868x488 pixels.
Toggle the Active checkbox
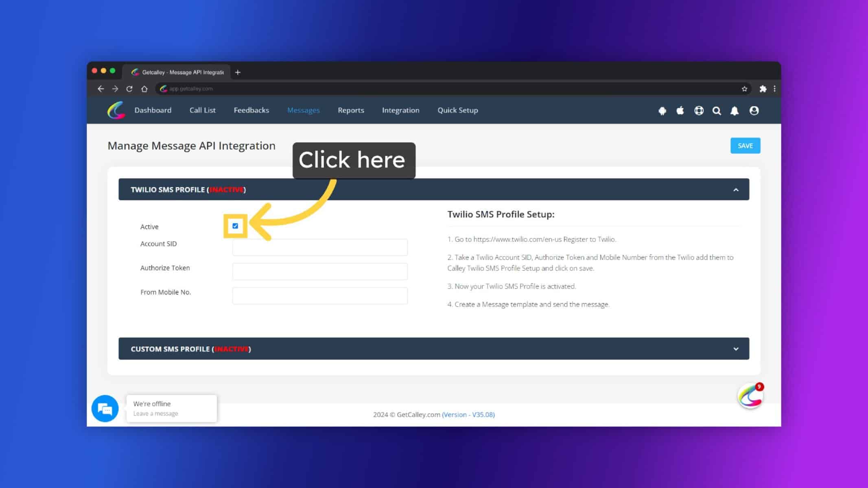[235, 226]
